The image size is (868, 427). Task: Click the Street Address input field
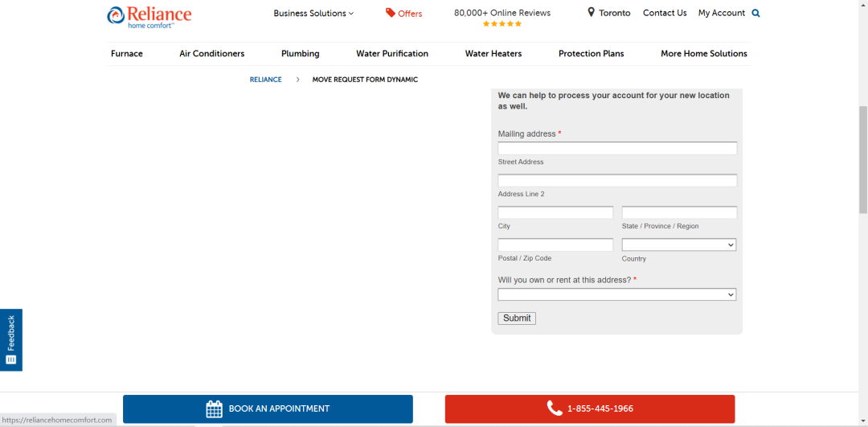pos(617,149)
